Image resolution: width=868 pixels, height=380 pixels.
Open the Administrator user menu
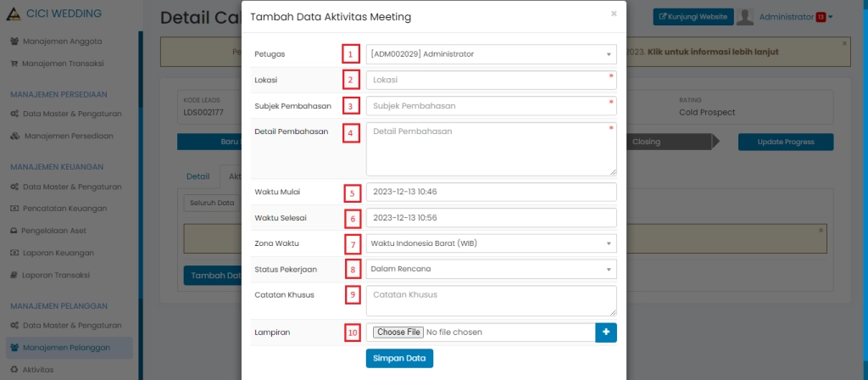[787, 17]
